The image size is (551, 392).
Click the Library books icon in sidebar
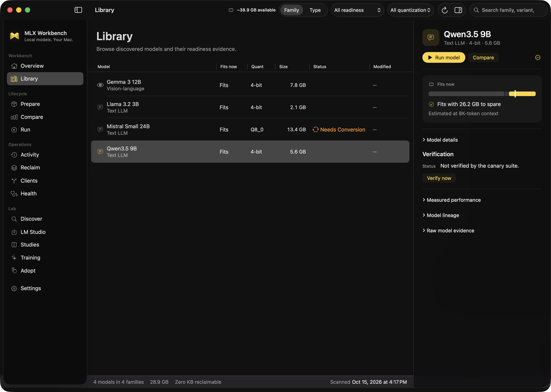(x=14, y=79)
